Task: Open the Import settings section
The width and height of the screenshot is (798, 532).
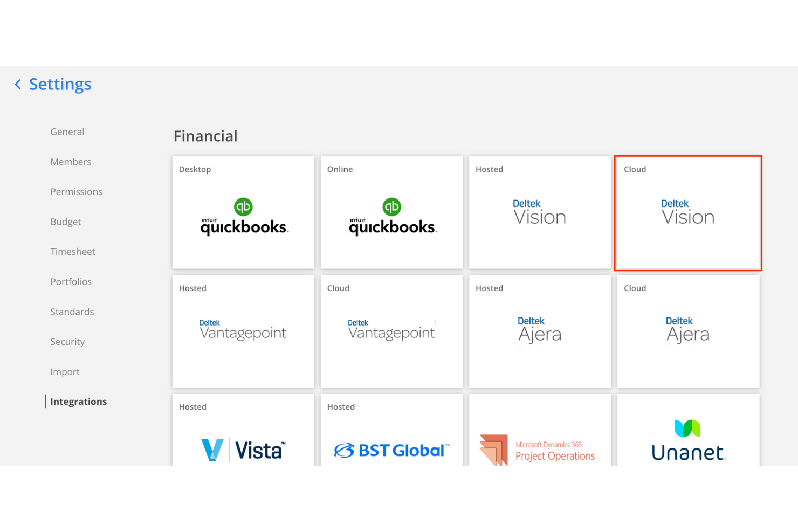Action: coord(65,371)
